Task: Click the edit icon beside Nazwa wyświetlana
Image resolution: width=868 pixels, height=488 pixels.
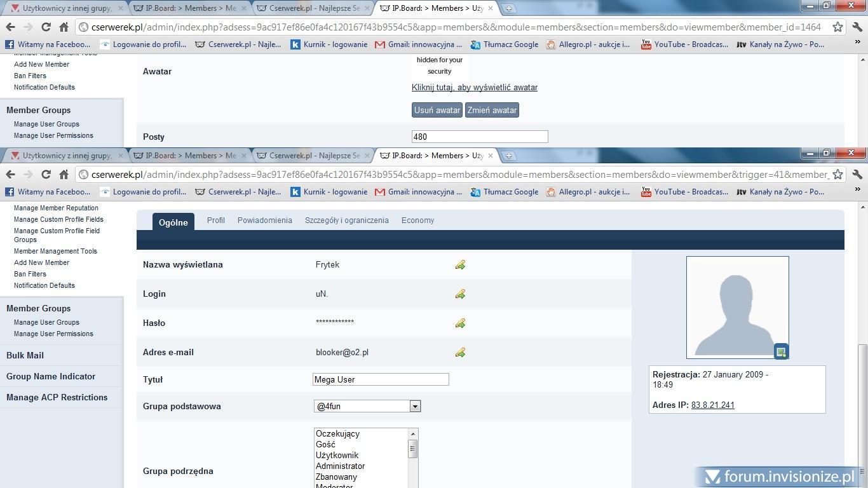Action: pos(460,265)
